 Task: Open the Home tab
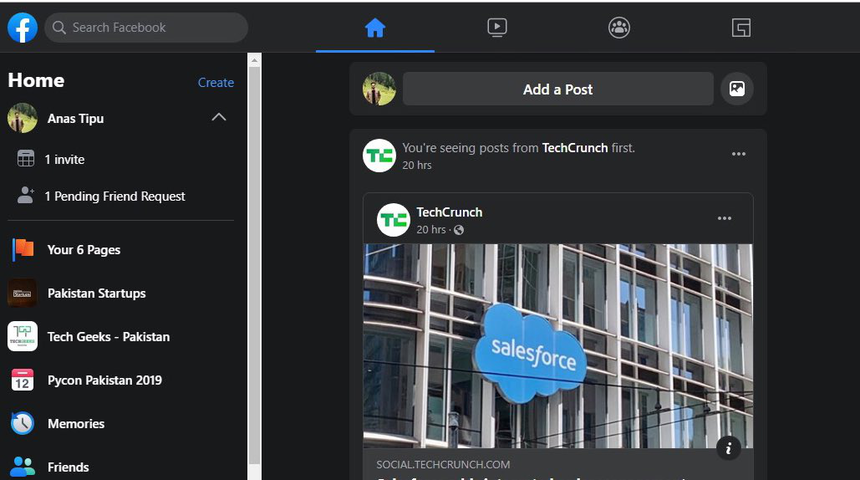[375, 27]
